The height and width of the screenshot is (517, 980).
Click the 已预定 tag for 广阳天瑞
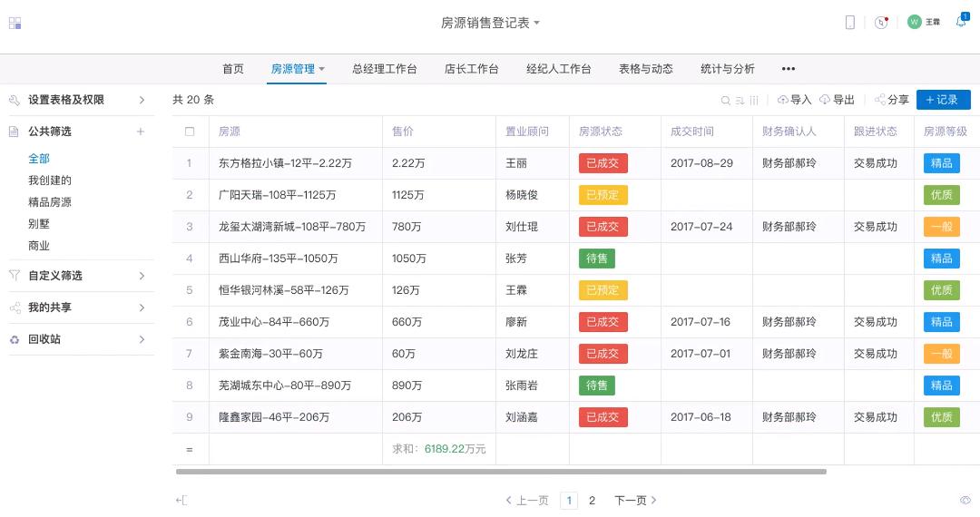[x=603, y=195]
